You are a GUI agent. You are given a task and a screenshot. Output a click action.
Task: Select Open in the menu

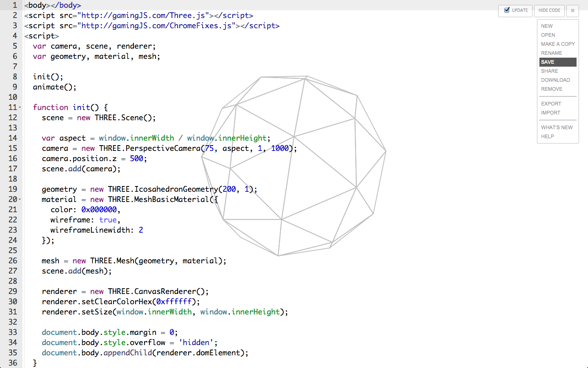coord(548,35)
